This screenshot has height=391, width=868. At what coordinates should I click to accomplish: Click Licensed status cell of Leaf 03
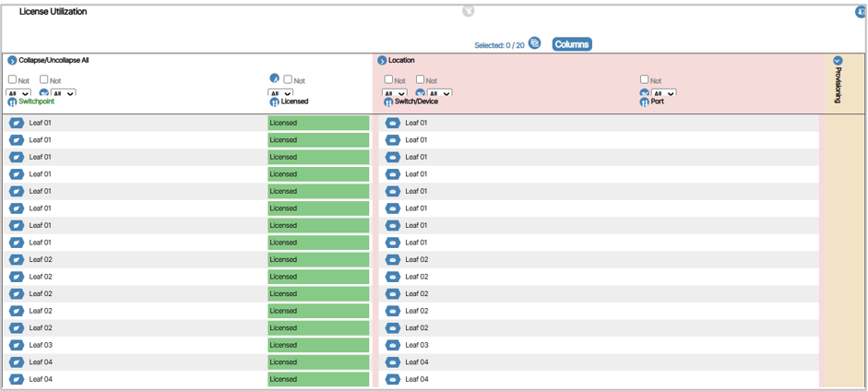[x=318, y=345]
